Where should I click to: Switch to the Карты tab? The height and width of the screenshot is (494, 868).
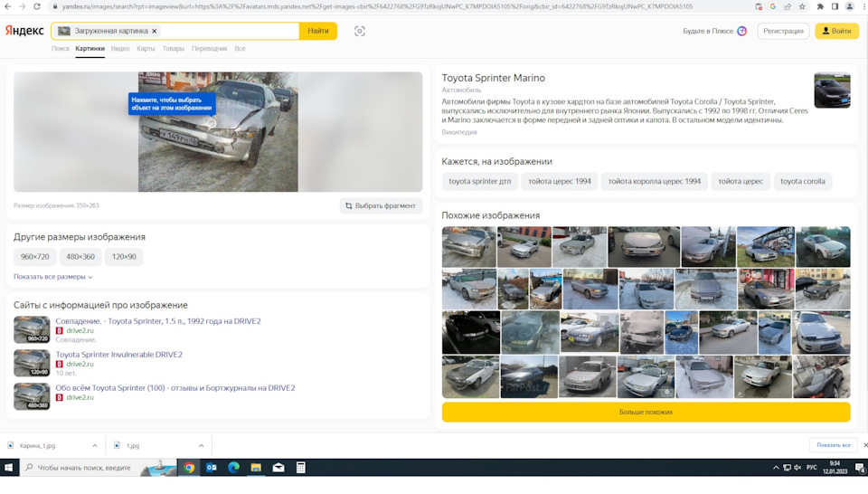(x=146, y=49)
